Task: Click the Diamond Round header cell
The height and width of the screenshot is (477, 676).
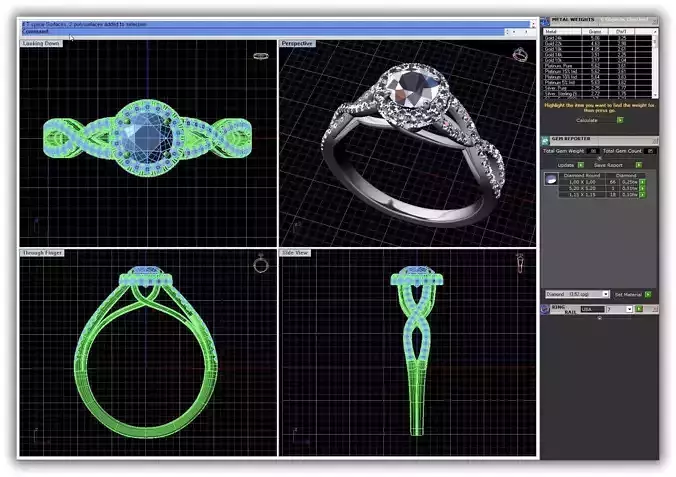Action: 582,176
